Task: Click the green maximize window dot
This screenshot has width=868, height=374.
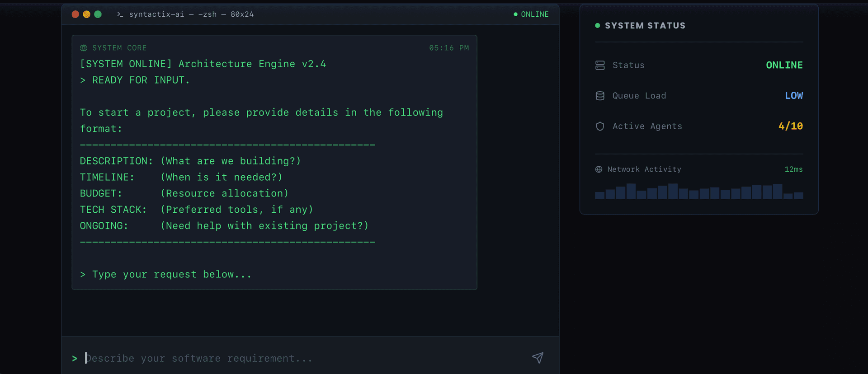Action: click(x=98, y=14)
